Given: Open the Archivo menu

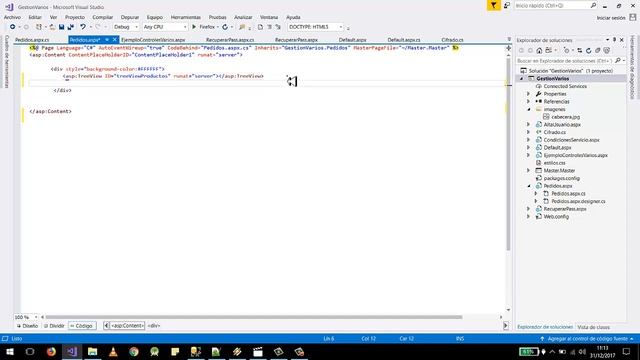Looking at the screenshot, I should pyautogui.click(x=12, y=17).
